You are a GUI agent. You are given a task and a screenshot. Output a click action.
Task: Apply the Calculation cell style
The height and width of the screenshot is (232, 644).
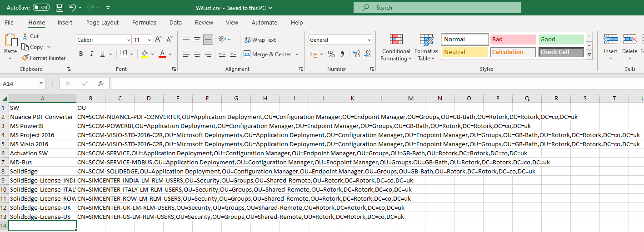click(513, 52)
